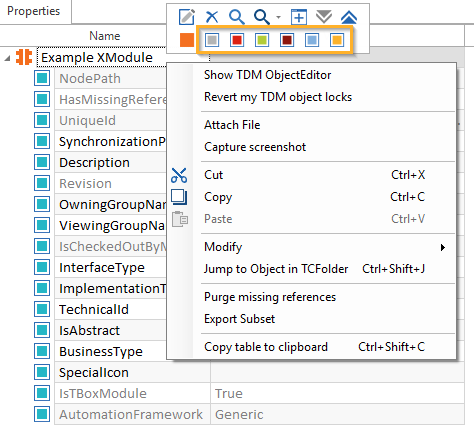The height and width of the screenshot is (431, 474).
Task: Click the blue X delete icon
Action: click(212, 17)
